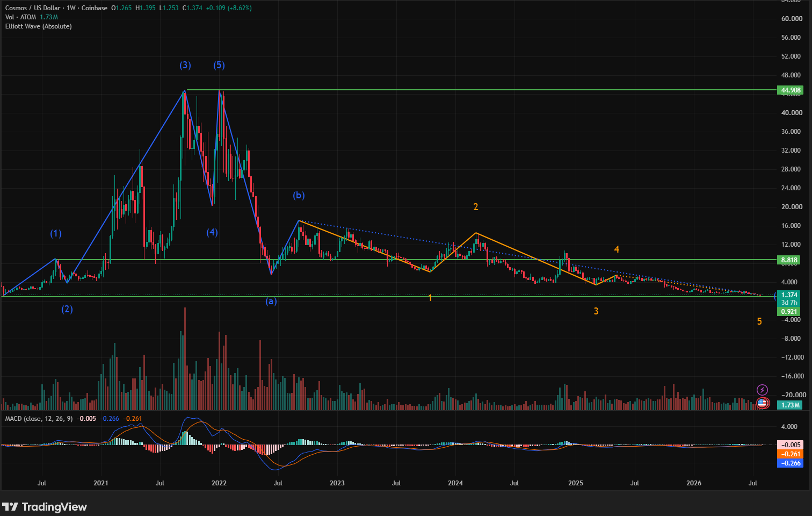
Task: Click the 1.73M volume axis label
Action: [x=789, y=405]
